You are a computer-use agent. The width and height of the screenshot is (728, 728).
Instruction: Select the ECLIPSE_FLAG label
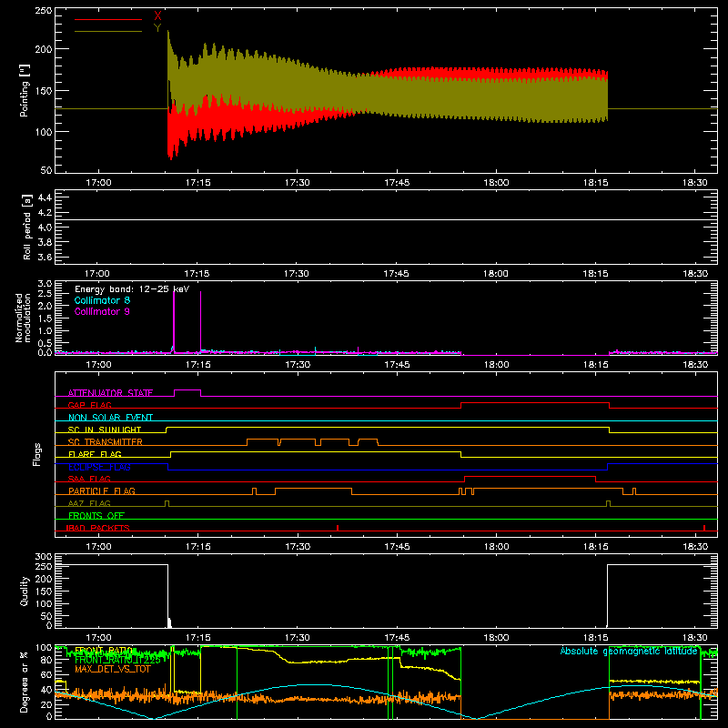pyautogui.click(x=99, y=467)
